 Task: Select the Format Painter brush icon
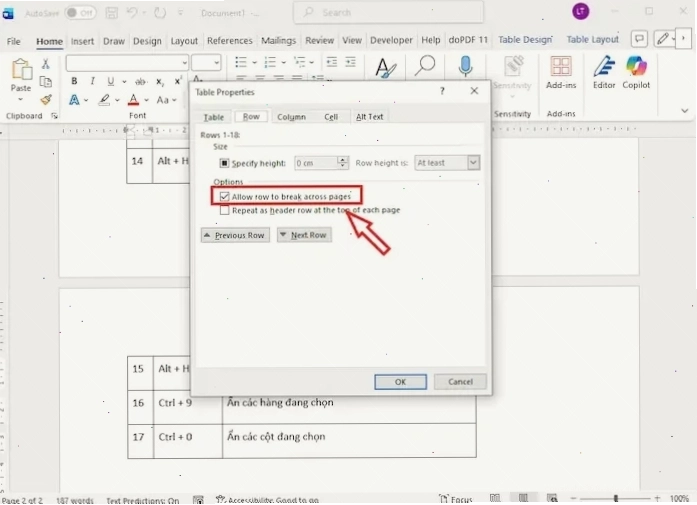46,100
